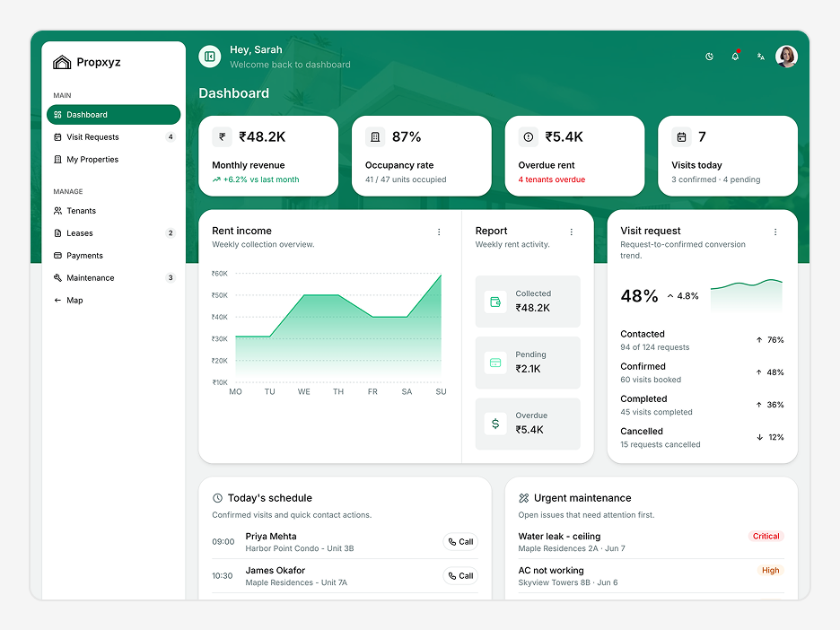
Task: Call Priya Mehta
Action: (x=460, y=542)
